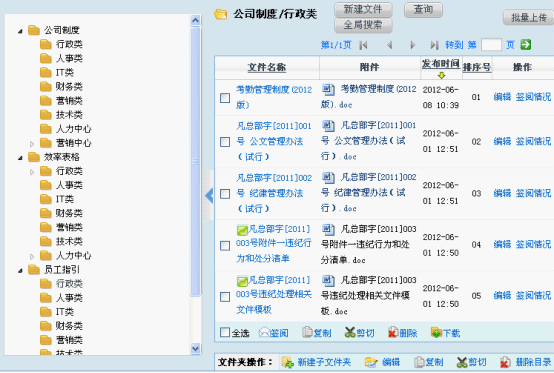The image size is (554, 373).
Task: Expand the 人力中心 folder under 效率表格
Action: 32,256
